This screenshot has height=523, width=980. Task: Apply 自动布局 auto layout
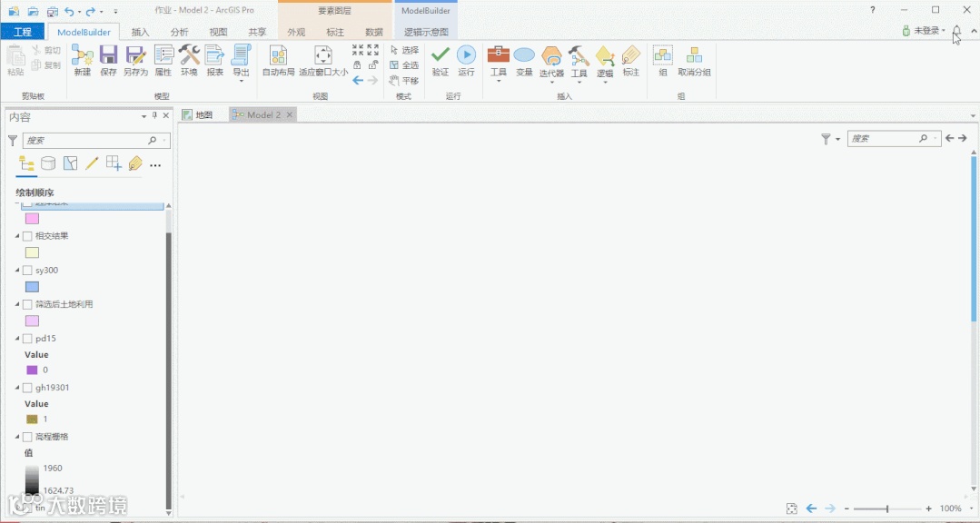point(278,61)
